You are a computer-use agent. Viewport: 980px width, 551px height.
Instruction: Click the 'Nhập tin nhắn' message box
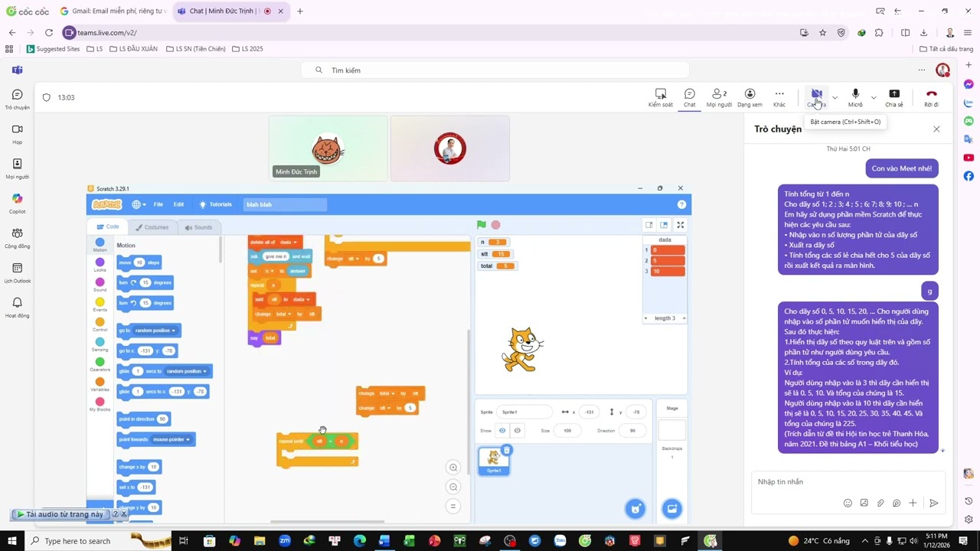tap(848, 481)
